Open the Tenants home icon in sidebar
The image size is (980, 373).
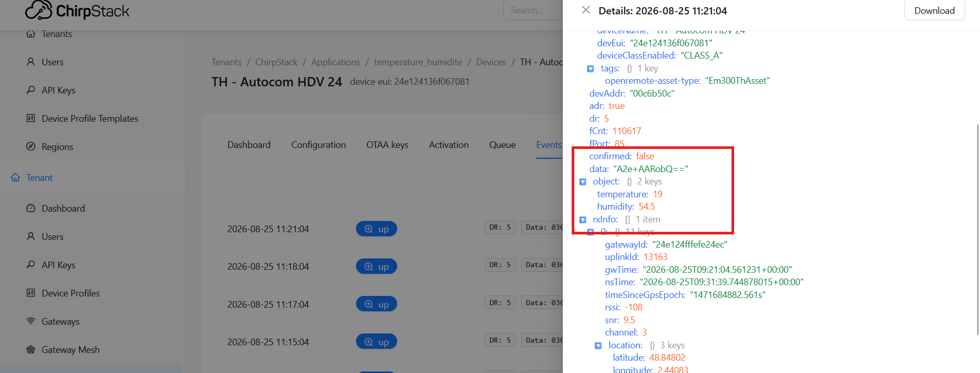click(31, 34)
